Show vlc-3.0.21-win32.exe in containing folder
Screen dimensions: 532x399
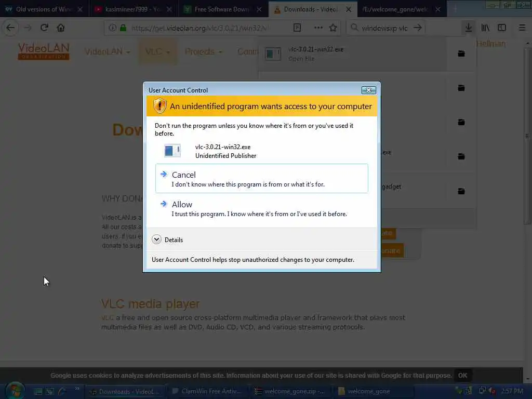[x=461, y=54]
